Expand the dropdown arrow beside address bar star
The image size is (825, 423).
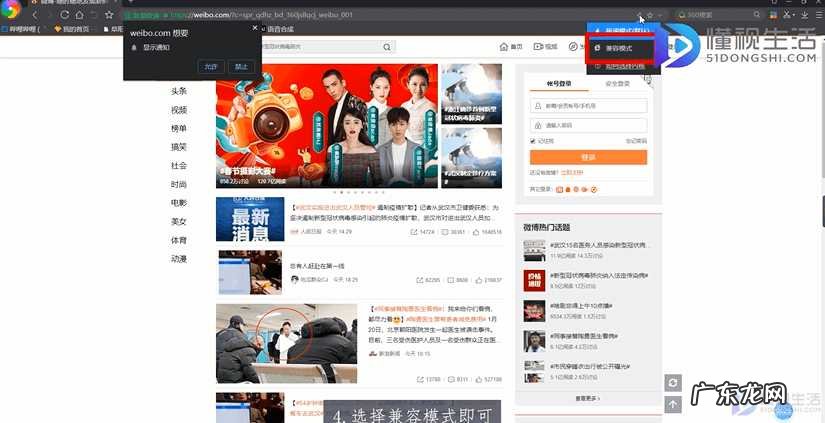tap(660, 16)
